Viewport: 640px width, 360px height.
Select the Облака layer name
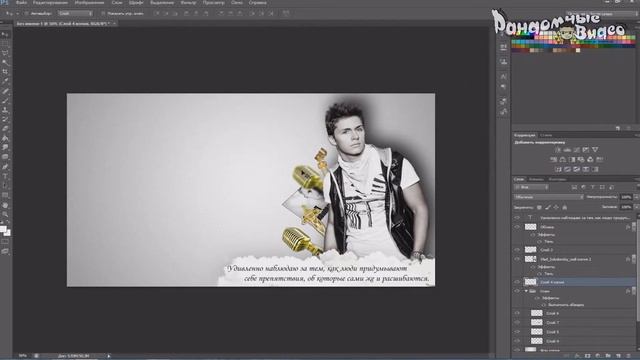(x=547, y=227)
